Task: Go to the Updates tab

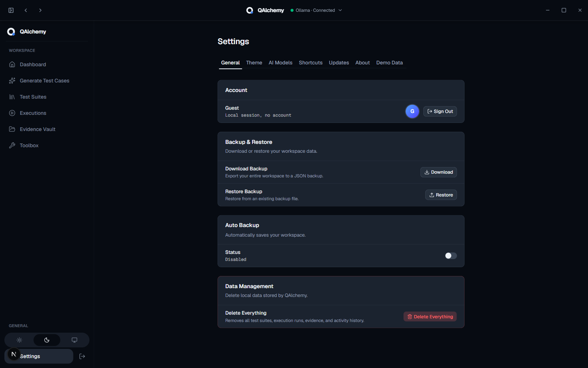Action: point(339,63)
